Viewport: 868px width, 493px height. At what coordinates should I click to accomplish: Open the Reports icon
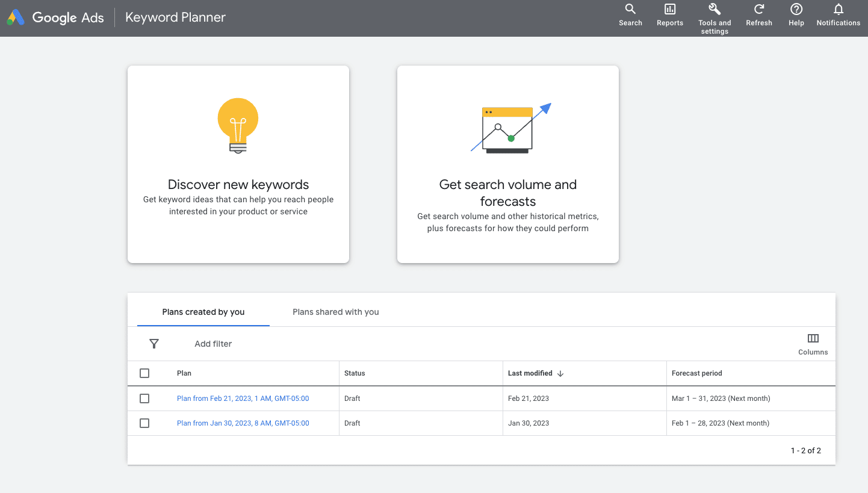coord(670,9)
